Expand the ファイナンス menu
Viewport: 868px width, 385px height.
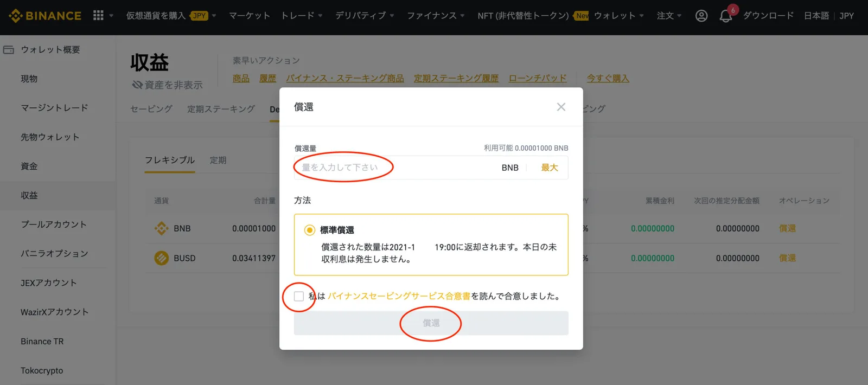tap(436, 16)
